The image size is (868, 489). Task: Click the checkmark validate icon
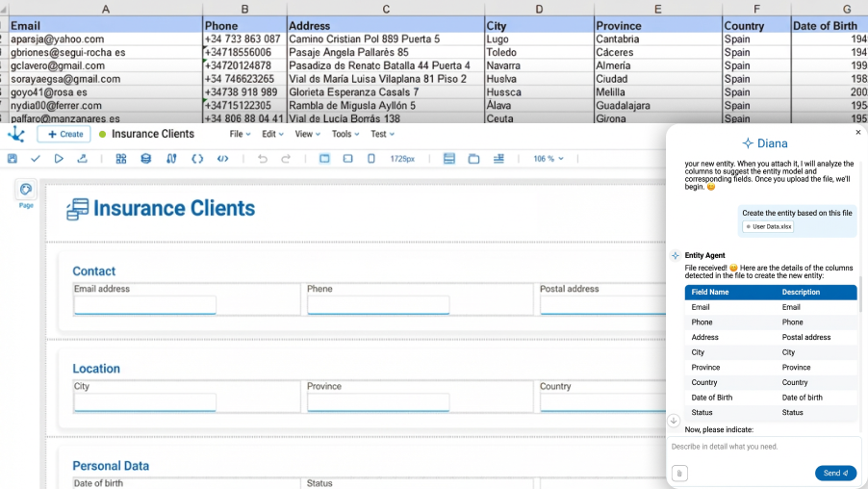pos(36,159)
